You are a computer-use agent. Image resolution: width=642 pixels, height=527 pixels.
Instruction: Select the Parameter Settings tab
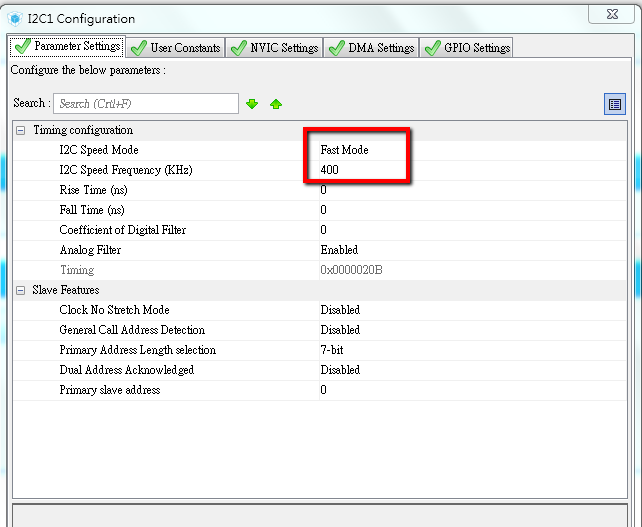pos(67,47)
